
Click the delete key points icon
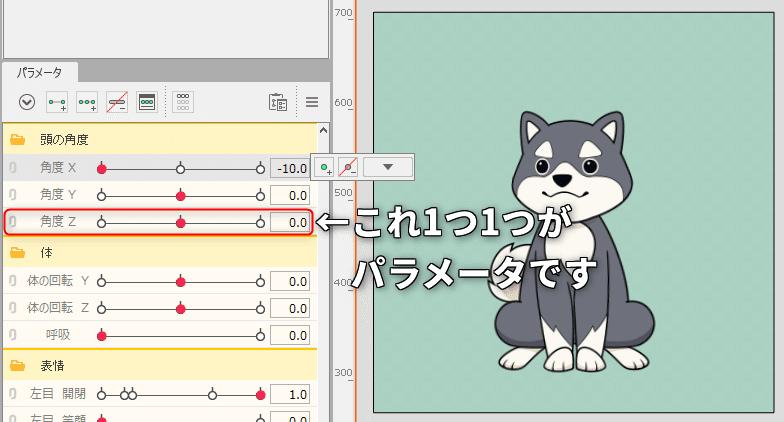[117, 102]
